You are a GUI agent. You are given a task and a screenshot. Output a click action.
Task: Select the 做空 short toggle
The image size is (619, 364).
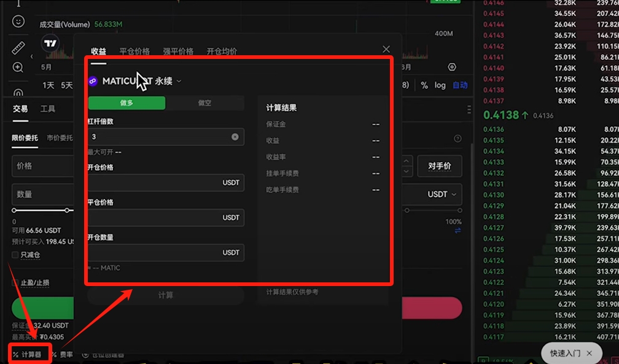point(204,103)
